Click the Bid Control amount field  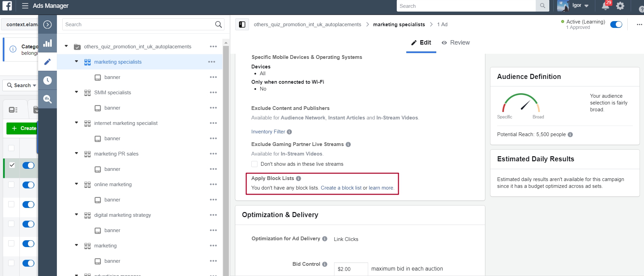point(351,269)
